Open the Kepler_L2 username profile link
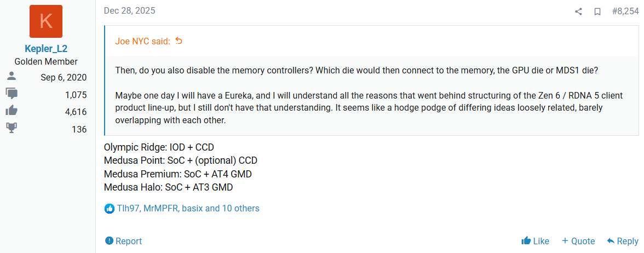This screenshot has height=253, width=644. 46,49
